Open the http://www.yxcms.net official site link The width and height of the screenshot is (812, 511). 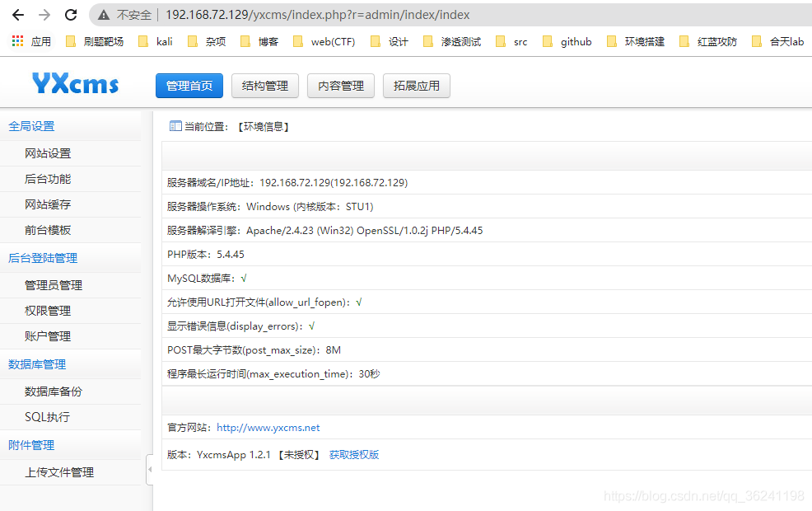tap(268, 428)
